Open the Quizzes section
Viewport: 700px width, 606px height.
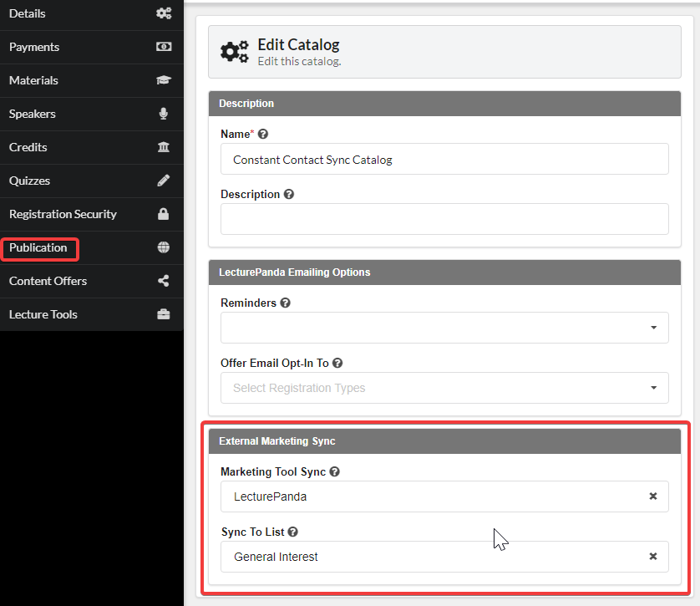point(92,181)
